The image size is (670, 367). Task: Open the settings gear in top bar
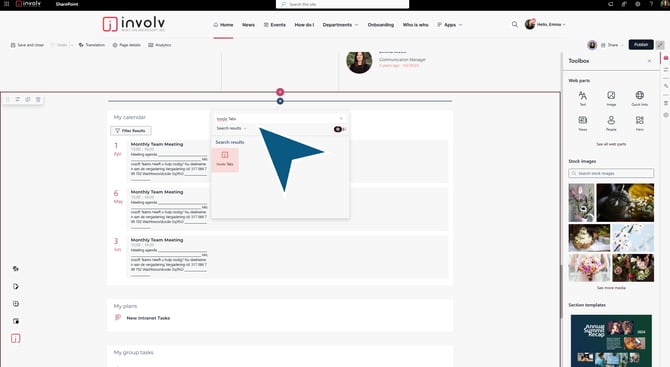(638, 4)
